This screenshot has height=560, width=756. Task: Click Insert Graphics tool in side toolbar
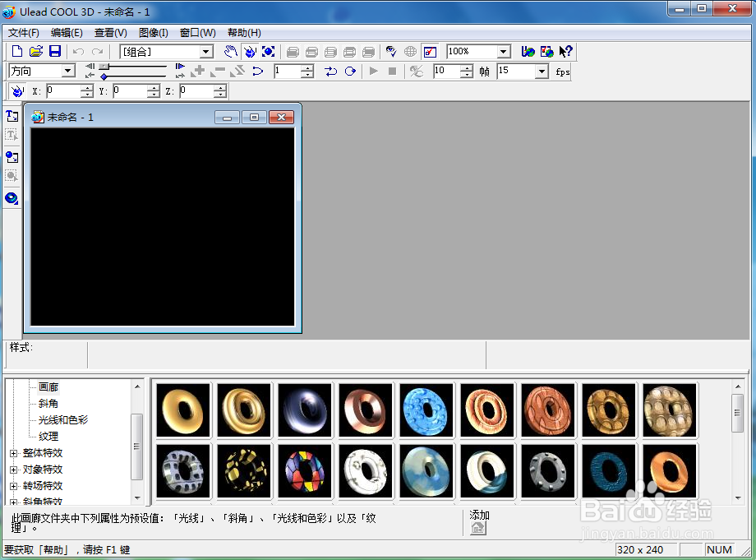[x=12, y=157]
